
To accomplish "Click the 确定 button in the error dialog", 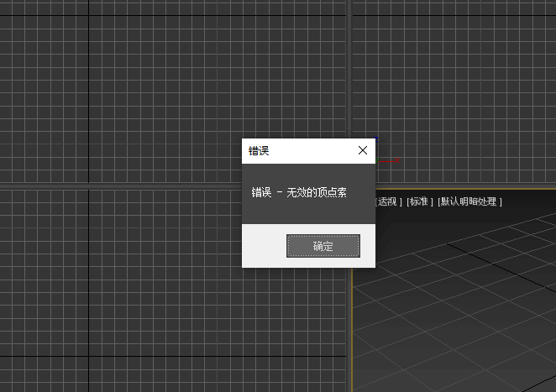I will 323,246.
